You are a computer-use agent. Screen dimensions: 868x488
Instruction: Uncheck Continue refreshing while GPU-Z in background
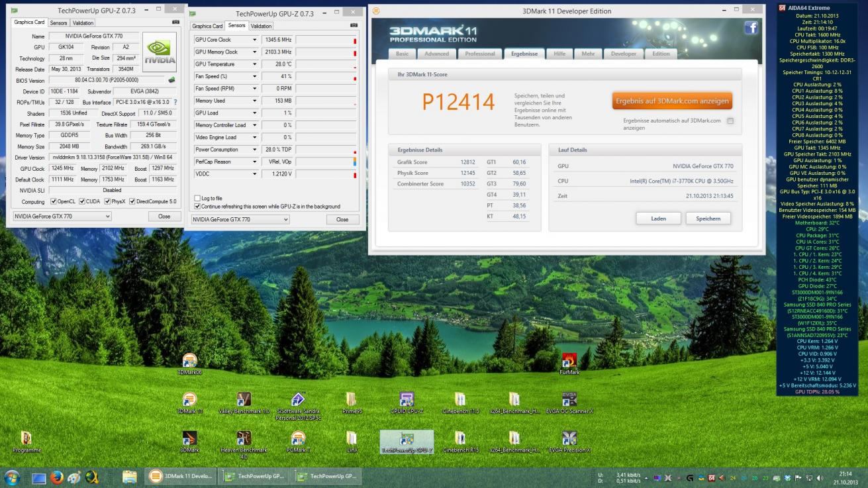point(197,206)
